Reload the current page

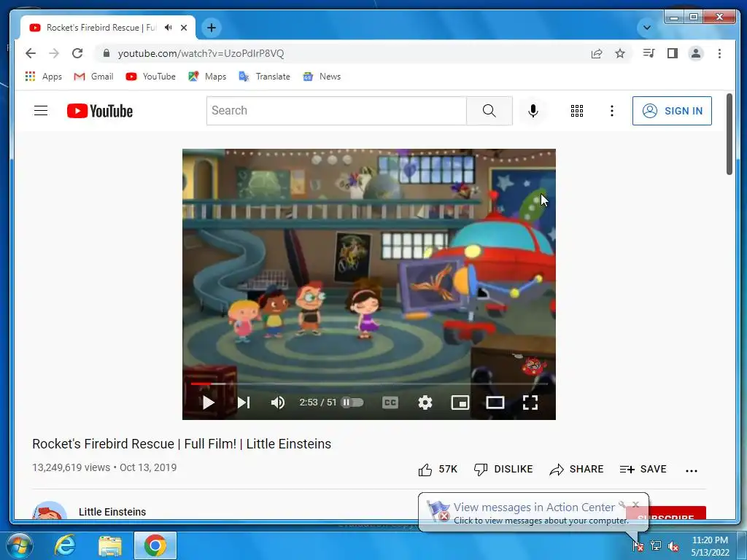coord(77,53)
